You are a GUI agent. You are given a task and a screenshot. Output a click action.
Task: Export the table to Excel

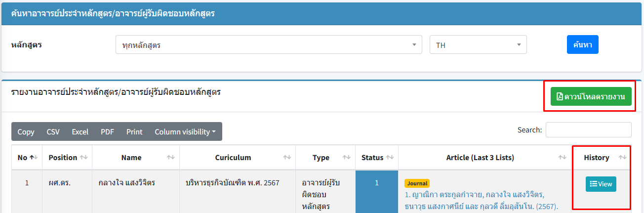80,131
